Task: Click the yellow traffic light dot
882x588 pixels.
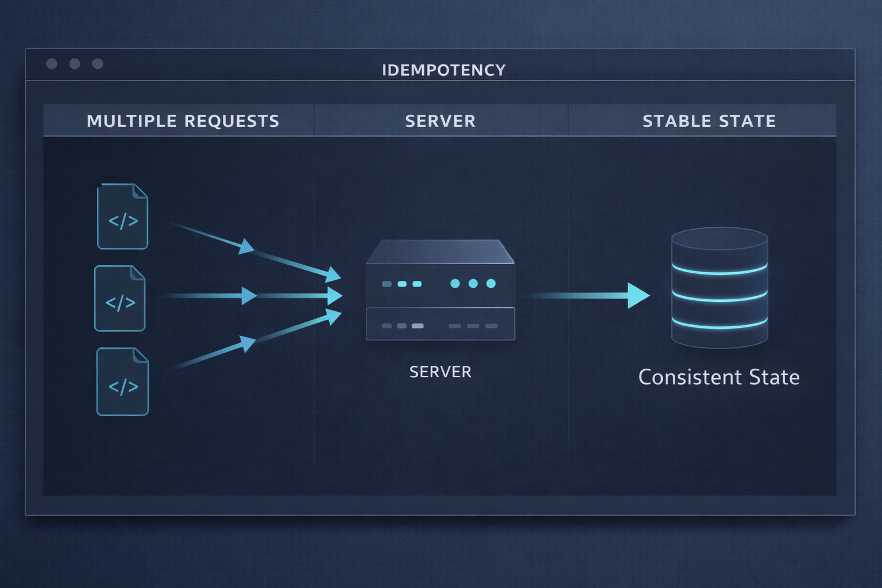Action: click(73, 64)
